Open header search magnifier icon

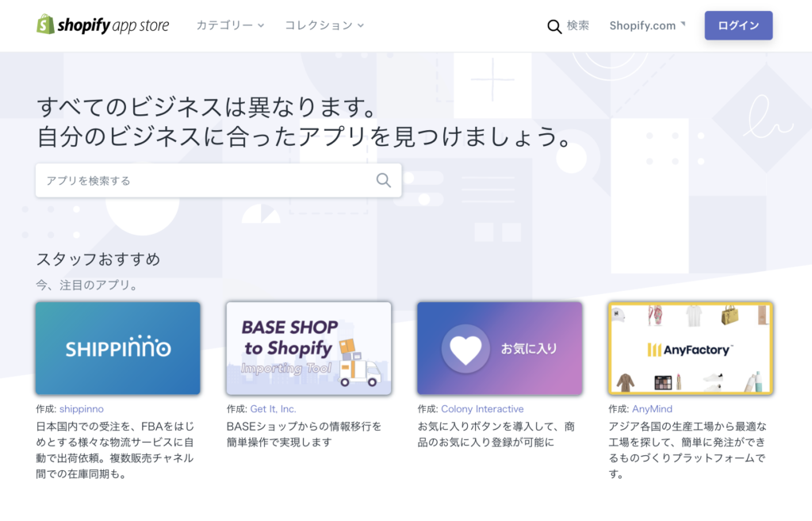coord(554,26)
